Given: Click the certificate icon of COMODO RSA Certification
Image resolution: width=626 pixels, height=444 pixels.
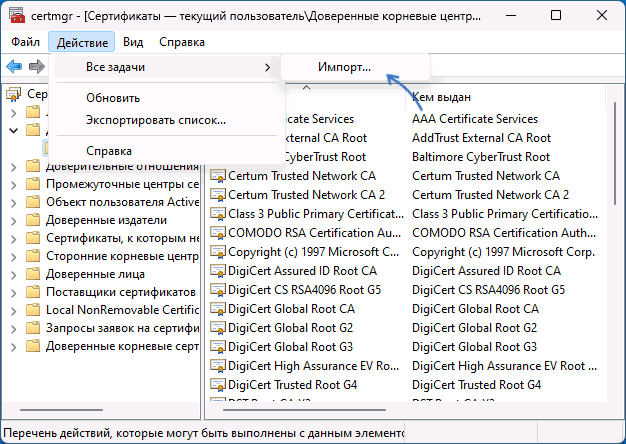Looking at the screenshot, I should tap(218, 233).
